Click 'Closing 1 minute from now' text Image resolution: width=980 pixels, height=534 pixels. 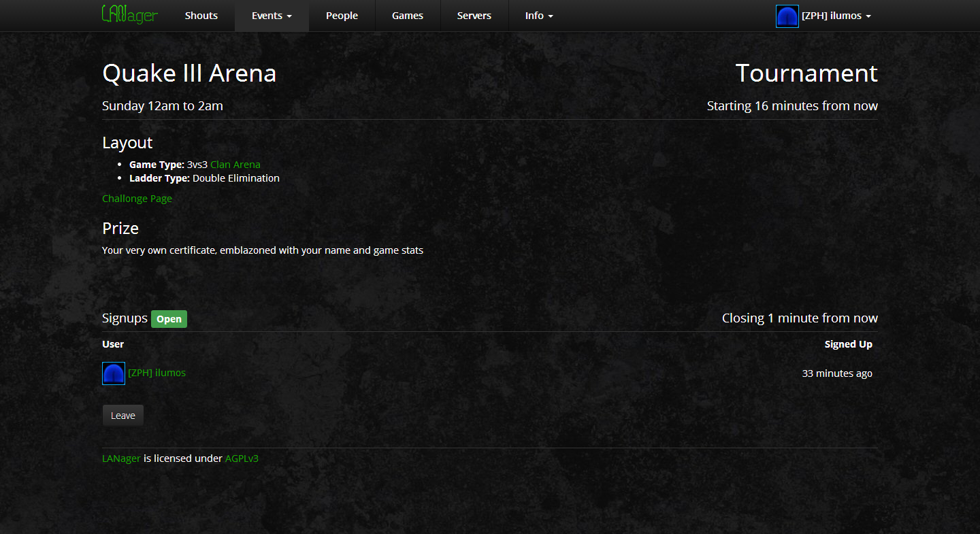coord(800,318)
